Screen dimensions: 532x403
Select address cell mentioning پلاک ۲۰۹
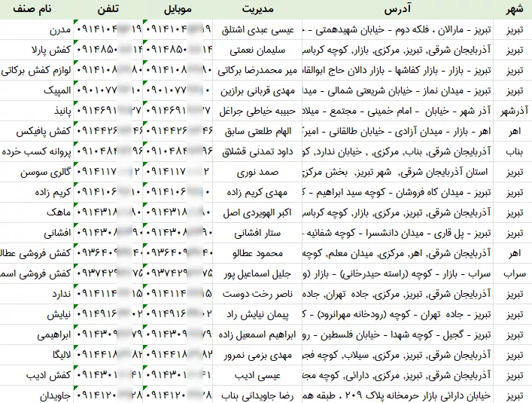(397, 395)
